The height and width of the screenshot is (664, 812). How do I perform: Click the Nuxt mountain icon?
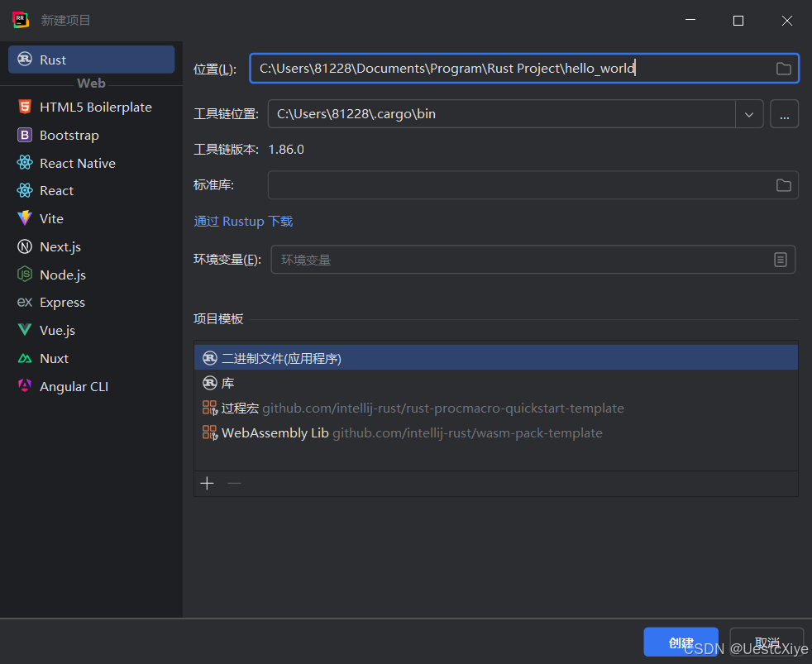tap(25, 358)
